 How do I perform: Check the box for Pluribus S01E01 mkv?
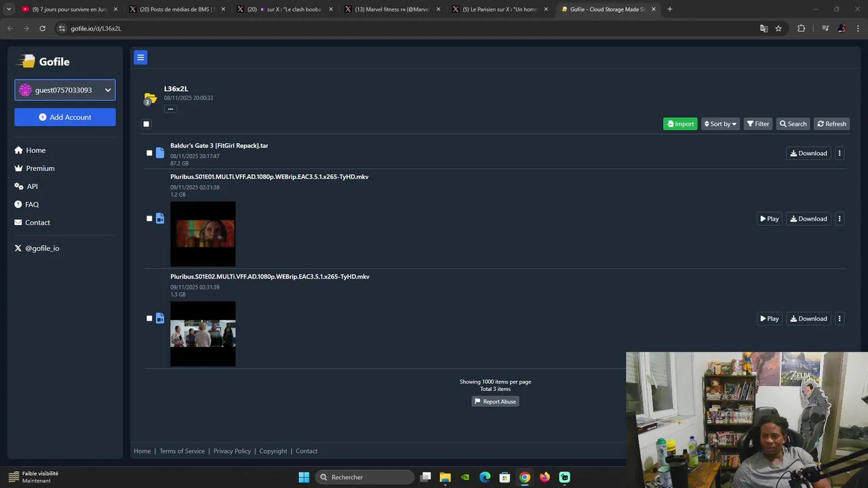pos(149,218)
